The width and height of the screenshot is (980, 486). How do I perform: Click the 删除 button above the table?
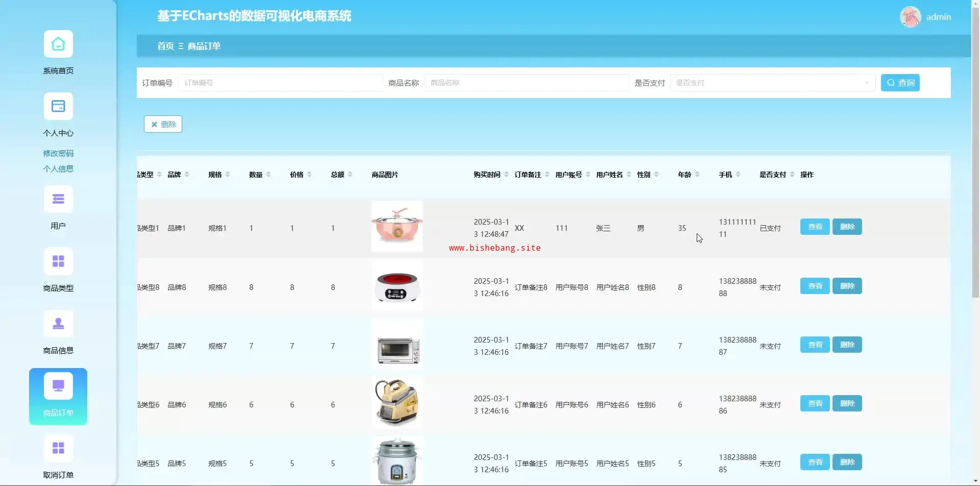(x=163, y=124)
